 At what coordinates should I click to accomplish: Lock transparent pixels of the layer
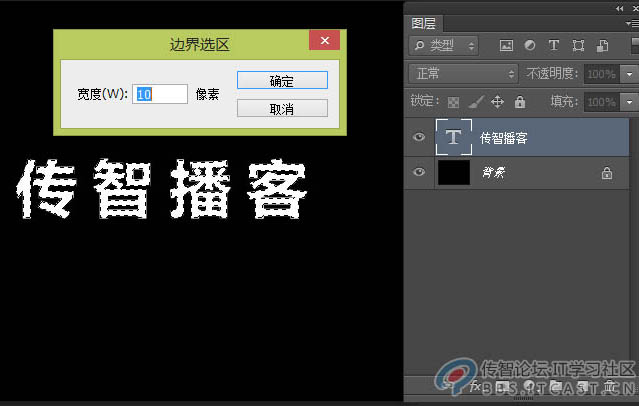click(x=453, y=102)
